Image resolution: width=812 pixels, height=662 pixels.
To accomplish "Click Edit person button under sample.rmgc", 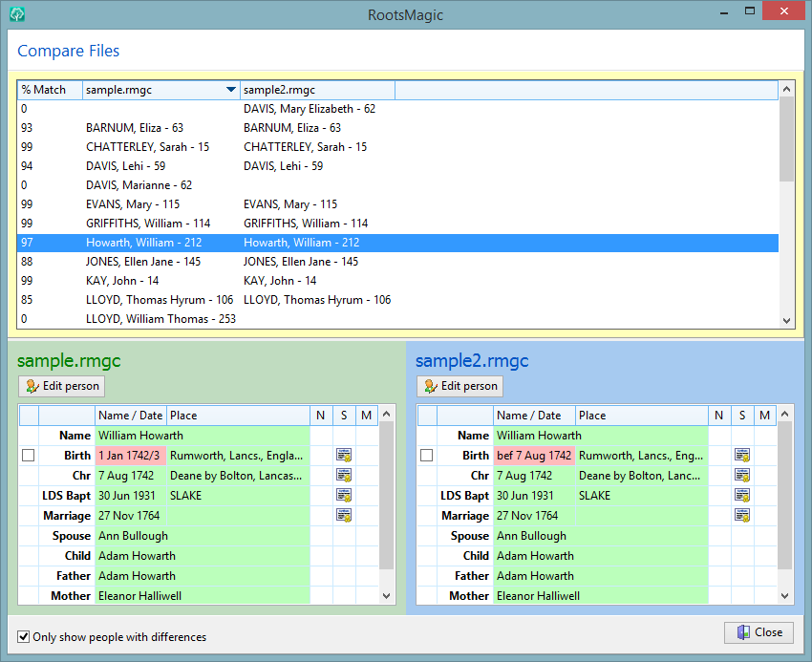I will point(62,387).
